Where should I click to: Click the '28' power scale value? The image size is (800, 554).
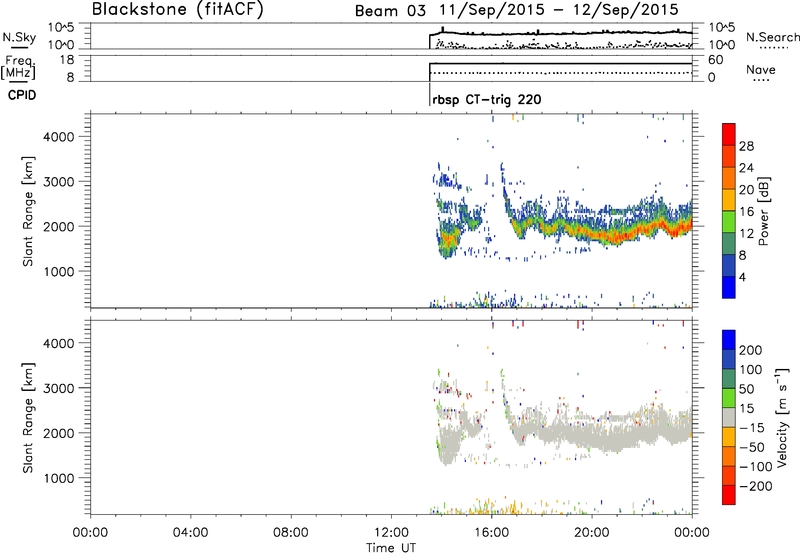pos(746,146)
